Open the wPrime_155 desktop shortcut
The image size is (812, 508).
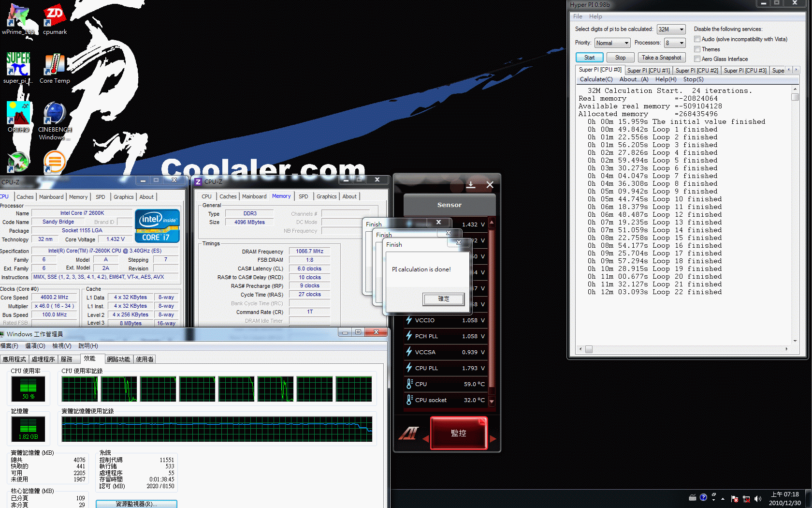click(x=18, y=19)
